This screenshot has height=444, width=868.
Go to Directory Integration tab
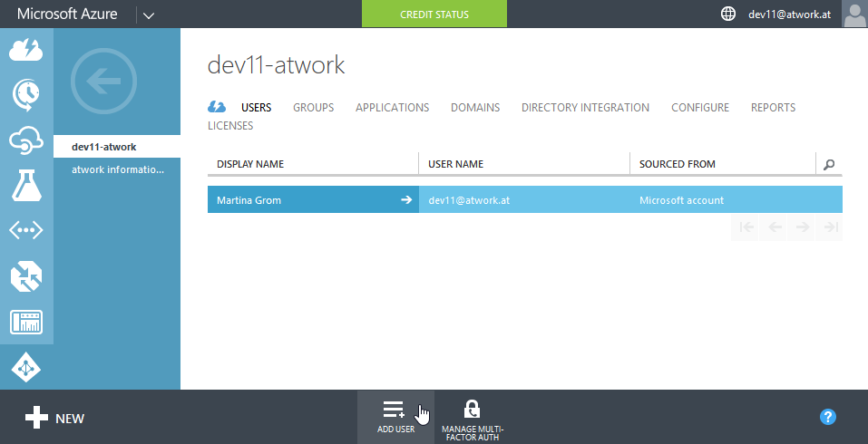click(x=585, y=107)
